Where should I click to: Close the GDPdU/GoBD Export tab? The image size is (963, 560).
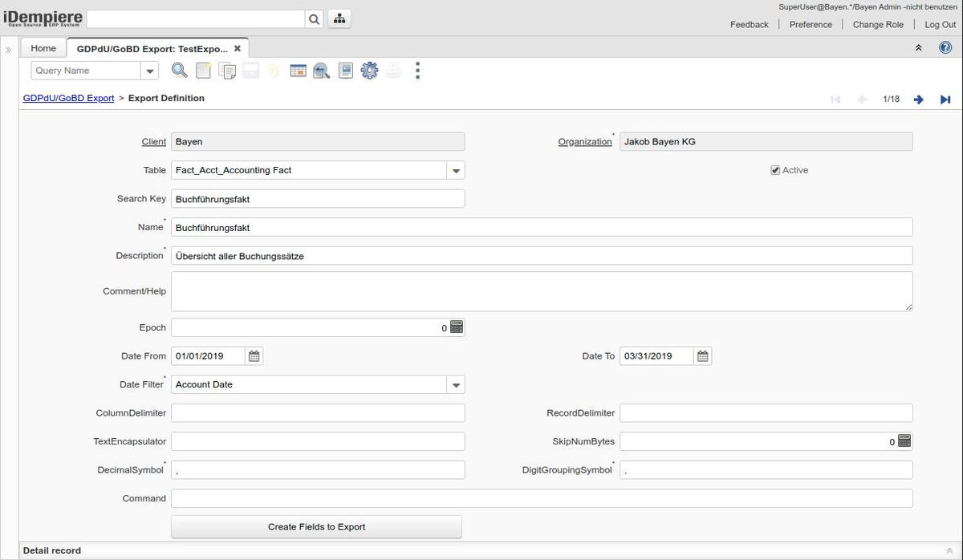(238, 48)
